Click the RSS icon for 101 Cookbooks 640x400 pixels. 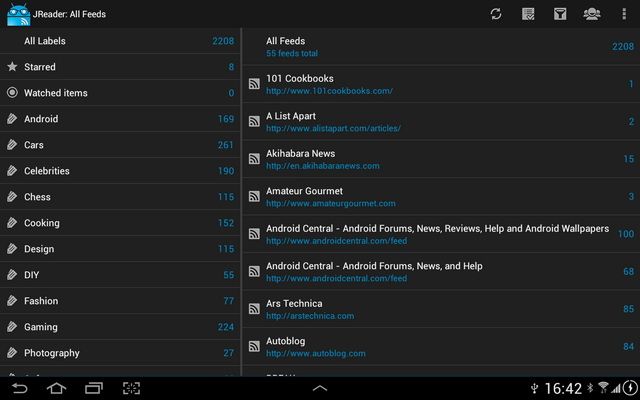point(254,84)
